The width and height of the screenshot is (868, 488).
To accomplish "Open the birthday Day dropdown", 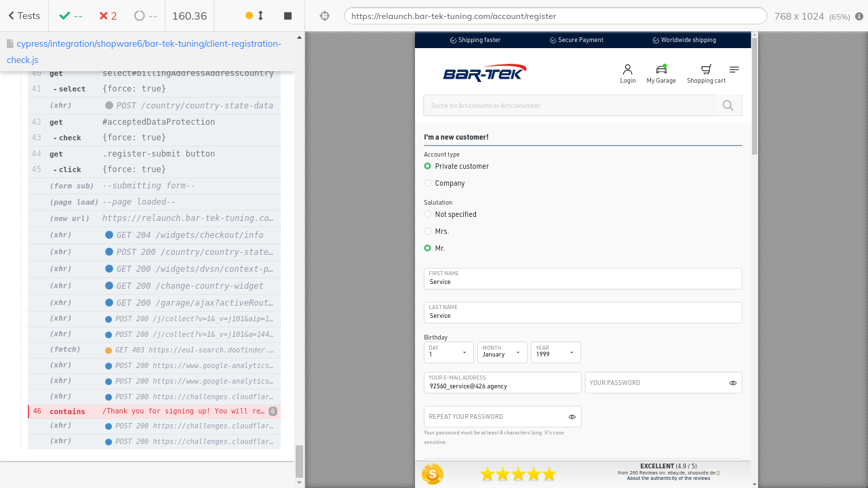I will pyautogui.click(x=448, y=352).
